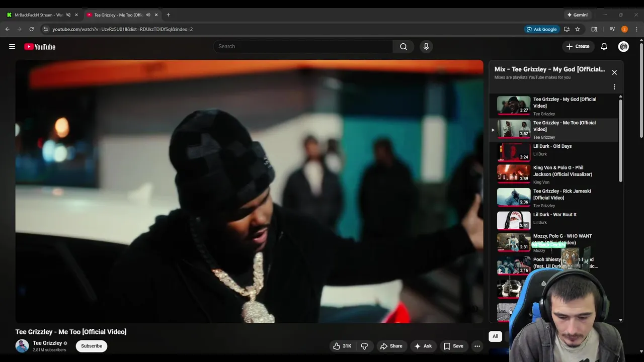
Task: Go to YouTube home via logo
Action: pos(40,47)
